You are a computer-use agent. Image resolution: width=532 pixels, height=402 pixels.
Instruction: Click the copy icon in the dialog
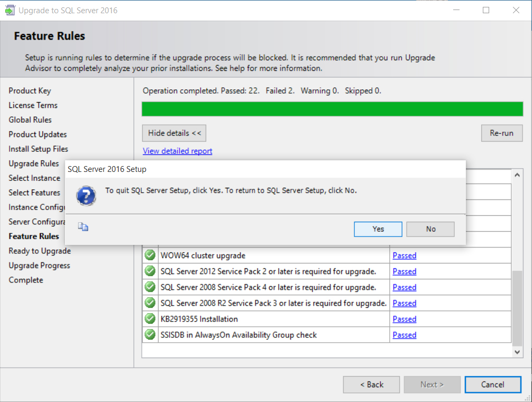pyautogui.click(x=83, y=227)
